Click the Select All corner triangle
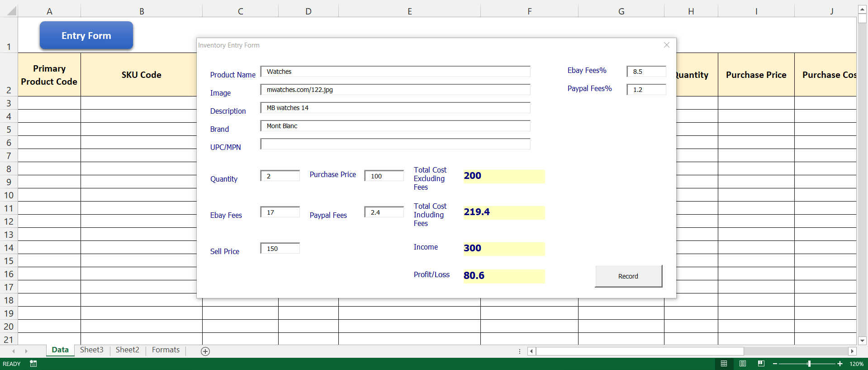 pyautogui.click(x=12, y=11)
